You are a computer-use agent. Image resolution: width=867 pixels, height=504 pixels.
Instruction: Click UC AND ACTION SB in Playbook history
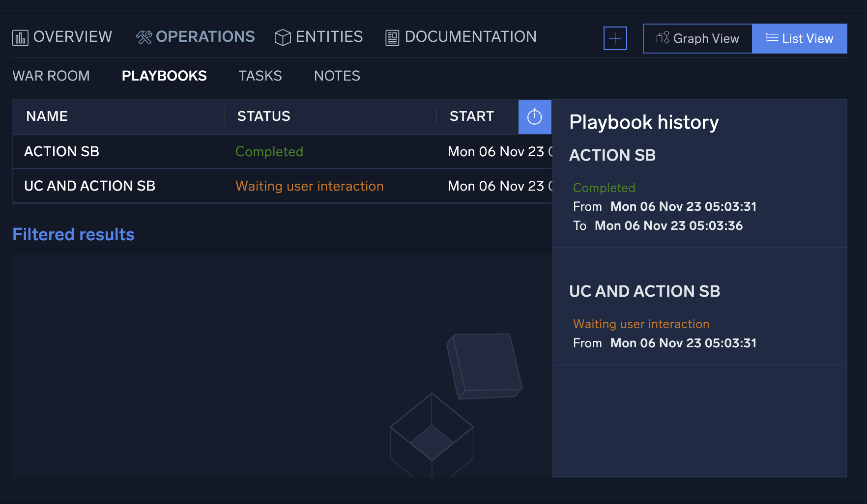point(645,291)
